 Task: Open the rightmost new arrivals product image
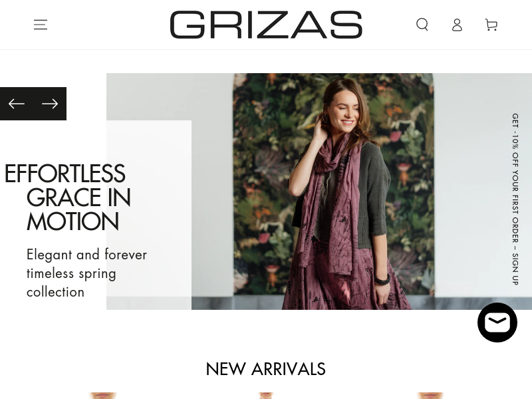[x=430, y=396]
